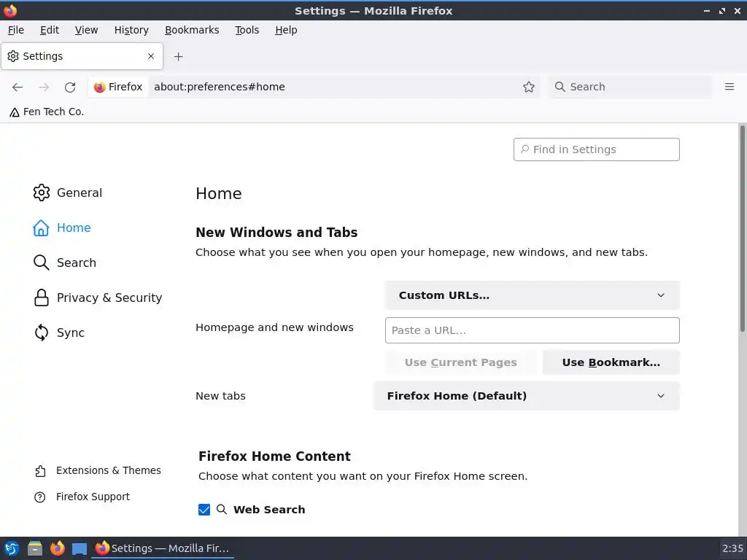Click the show desktop taskbar icon

80,549
